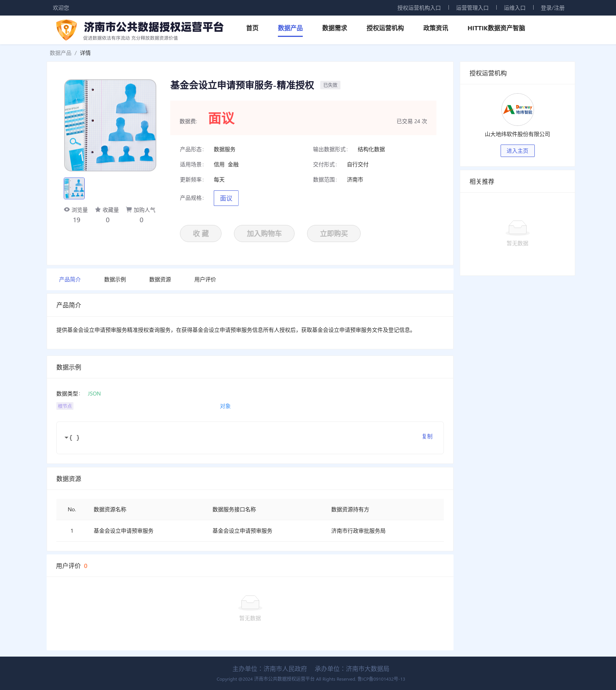Click the 数据服务接口名称 column header
The height and width of the screenshot is (690, 616).
click(234, 509)
